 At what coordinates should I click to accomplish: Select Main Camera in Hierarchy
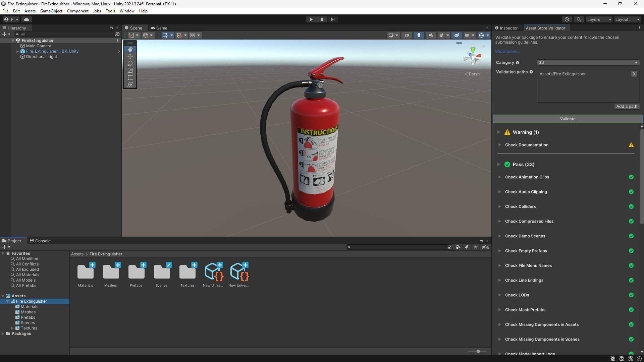pyautogui.click(x=39, y=46)
